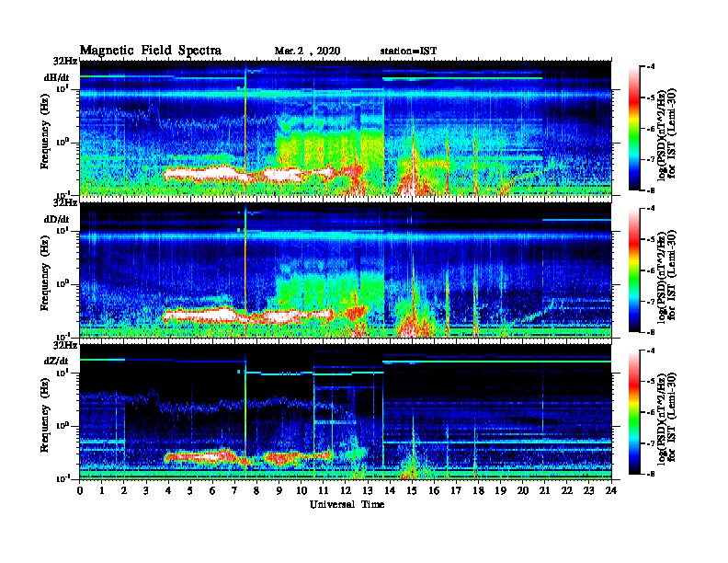The image size is (728, 563).
Task: Click the color bar beside the dH/dt panel
Action: click(x=634, y=128)
